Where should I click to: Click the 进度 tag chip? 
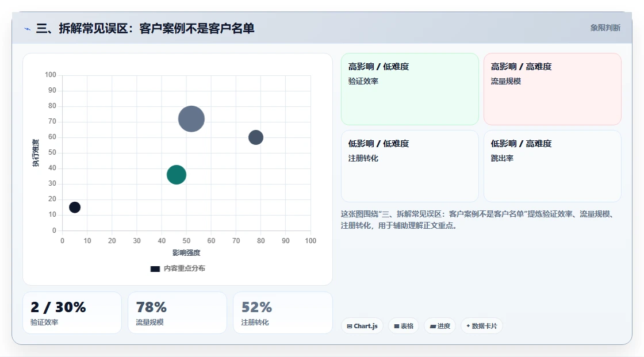pyautogui.click(x=440, y=326)
